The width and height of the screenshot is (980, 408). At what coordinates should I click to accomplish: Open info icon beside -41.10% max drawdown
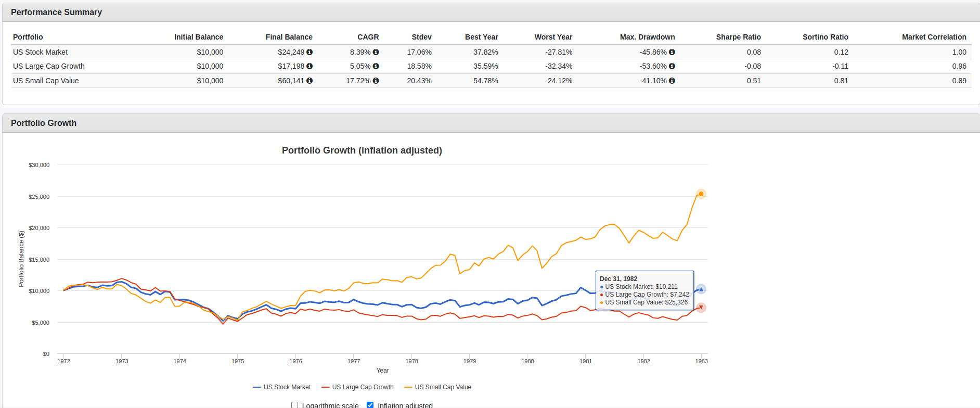[x=672, y=81]
